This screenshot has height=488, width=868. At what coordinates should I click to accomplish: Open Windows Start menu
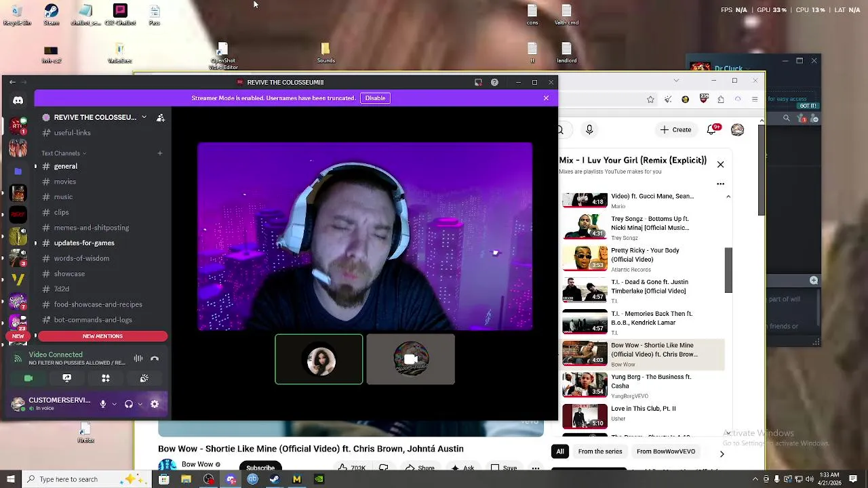pos(12,479)
